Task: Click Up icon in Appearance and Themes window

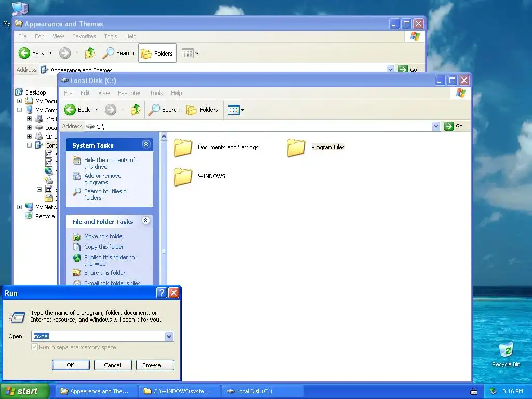Action: 89,53
